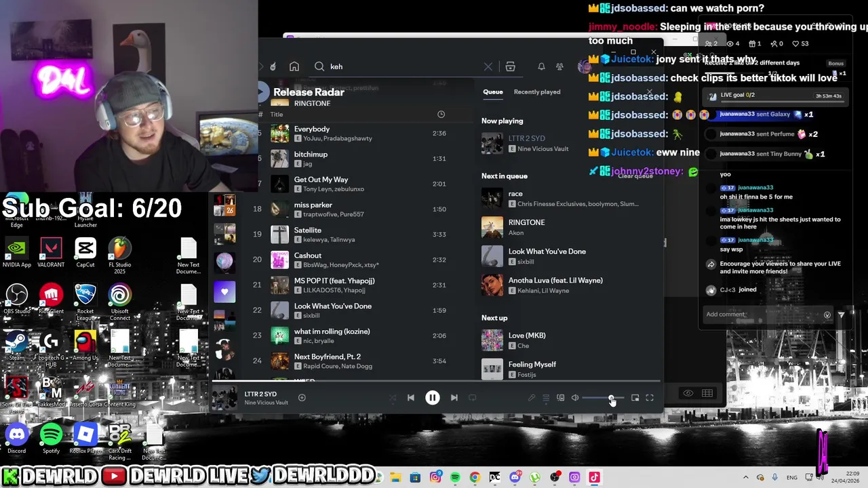
Task: Open the LIVE goal progress bar
Action: pos(774,96)
